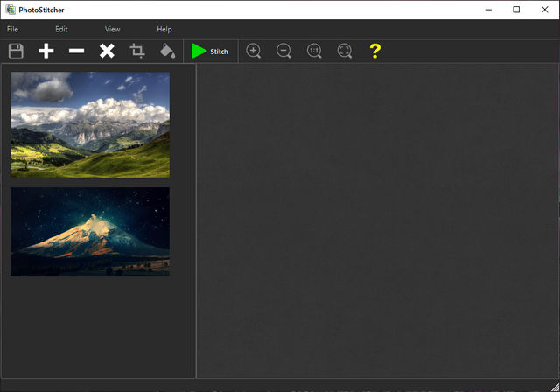The image size is (560, 392).
Task: Zoom out with magnifier minus icon
Action: pyautogui.click(x=284, y=52)
